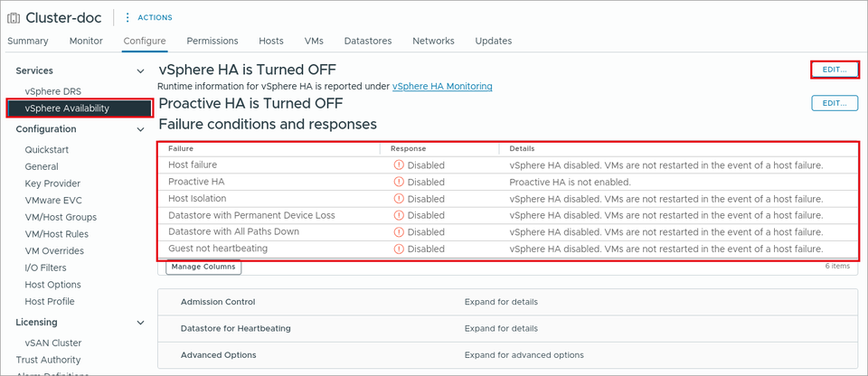
Task: Open the Actions three-dot menu
Action: click(x=127, y=18)
